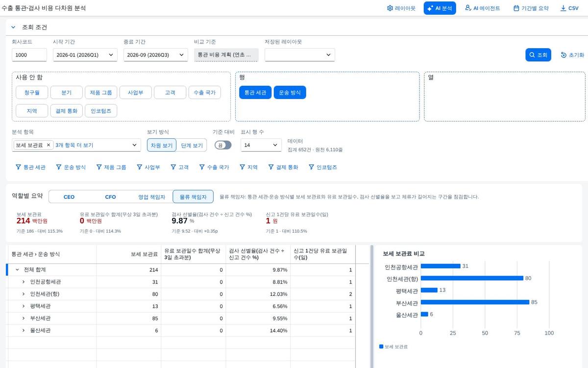Click the 인천세관(항) bar in chart
588x368 pixels.
472,278
